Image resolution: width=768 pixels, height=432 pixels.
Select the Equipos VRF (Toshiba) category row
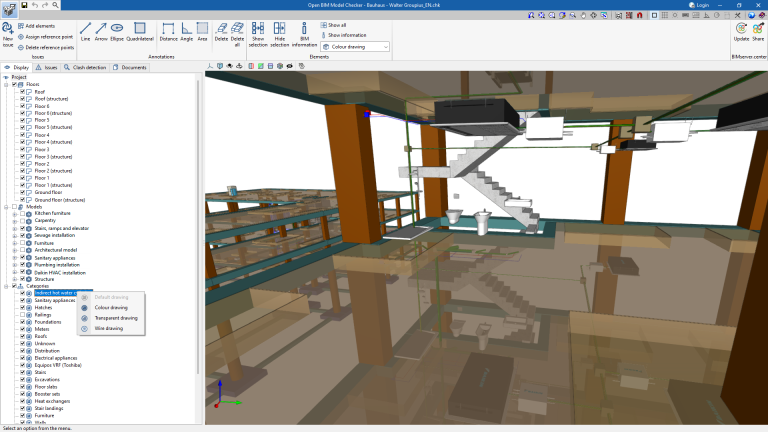pos(58,365)
